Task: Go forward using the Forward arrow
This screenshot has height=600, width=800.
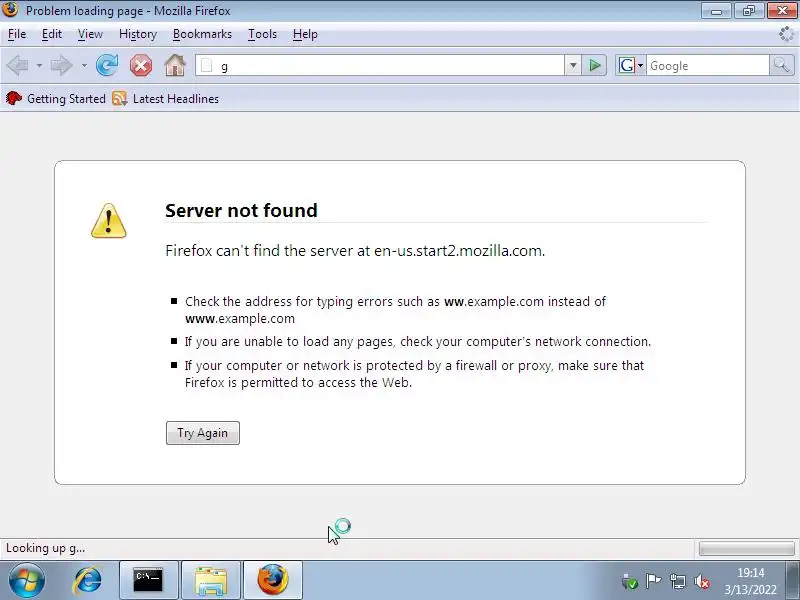Action: pyautogui.click(x=62, y=65)
